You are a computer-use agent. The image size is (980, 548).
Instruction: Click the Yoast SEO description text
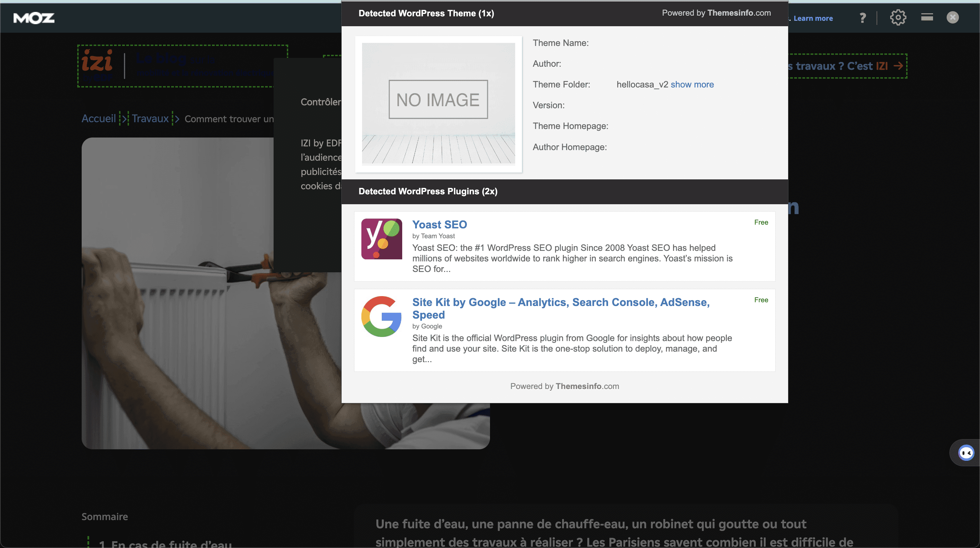(x=572, y=258)
